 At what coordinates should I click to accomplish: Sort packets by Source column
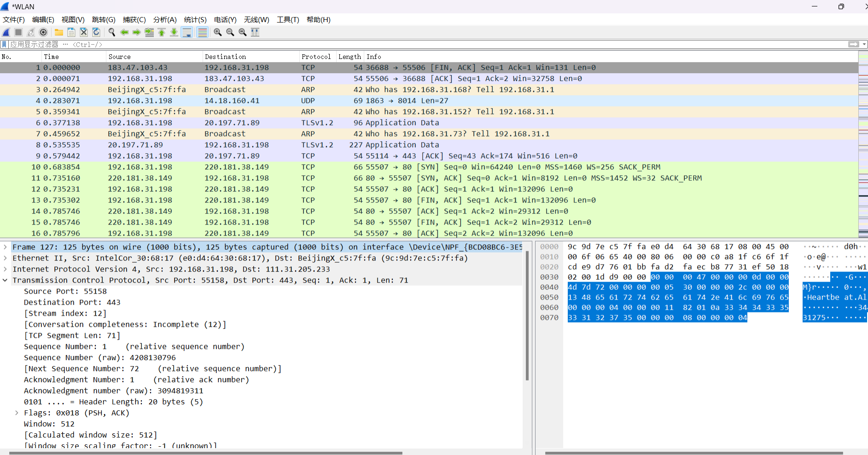coord(154,57)
